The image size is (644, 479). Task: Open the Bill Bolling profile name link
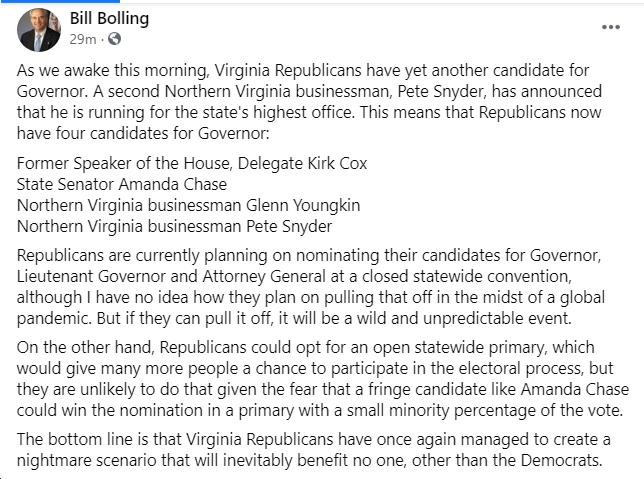pos(109,18)
